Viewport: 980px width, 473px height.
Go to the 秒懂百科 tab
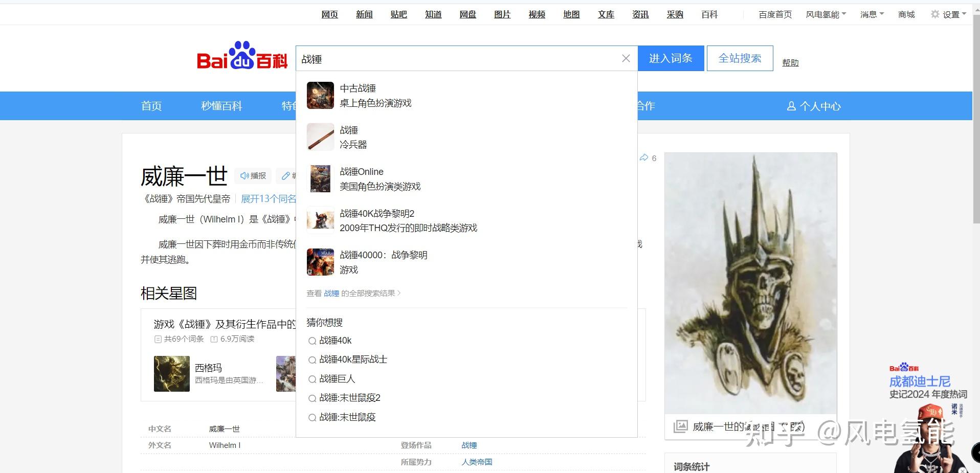point(221,106)
